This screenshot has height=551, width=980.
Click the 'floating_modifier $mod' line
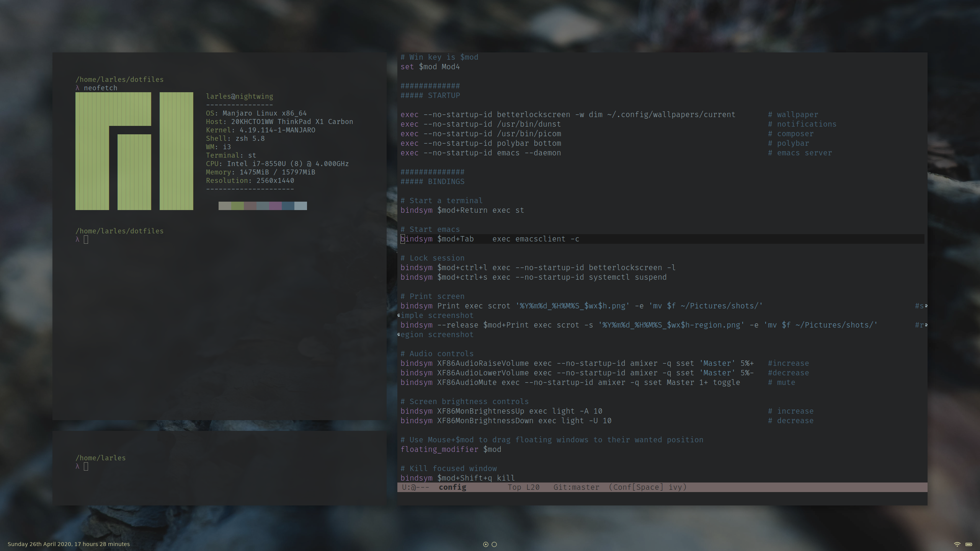pyautogui.click(x=451, y=449)
